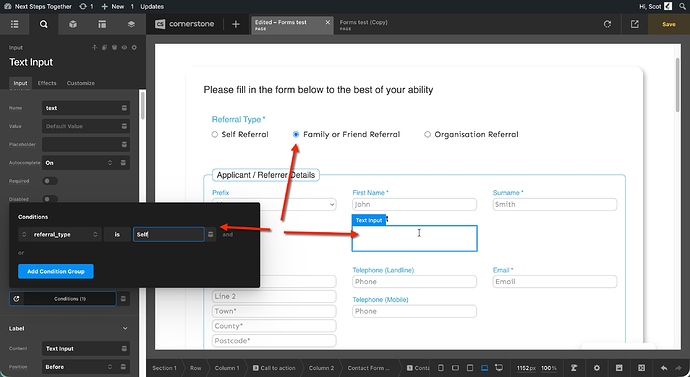This screenshot has height=377, width=690.
Task: Click Add Condition Group button
Action: [56, 271]
